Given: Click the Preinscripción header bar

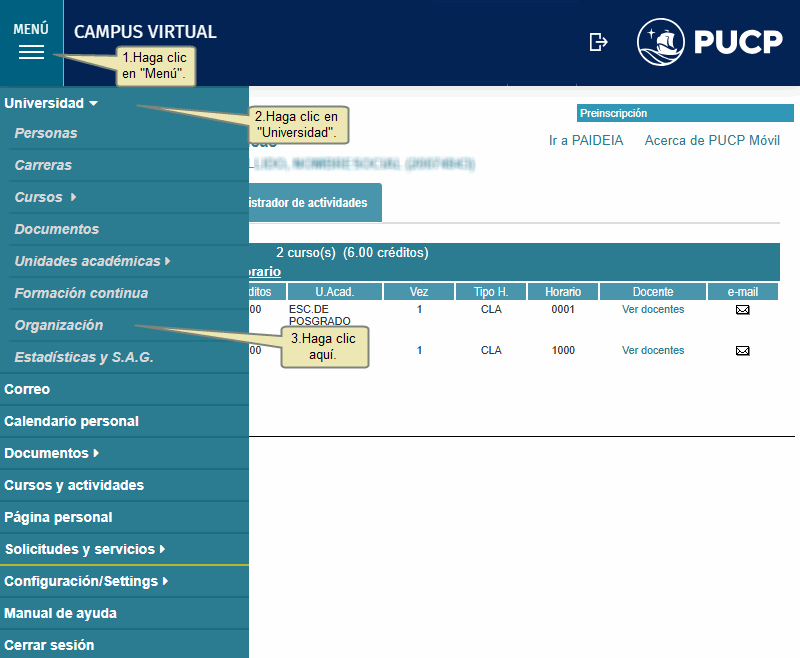Looking at the screenshot, I should (685, 113).
